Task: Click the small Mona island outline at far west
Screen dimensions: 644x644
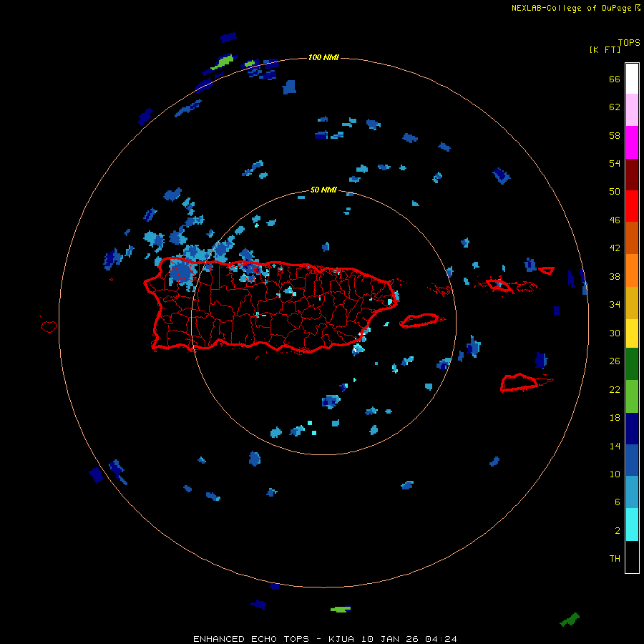Action: pyautogui.click(x=49, y=326)
